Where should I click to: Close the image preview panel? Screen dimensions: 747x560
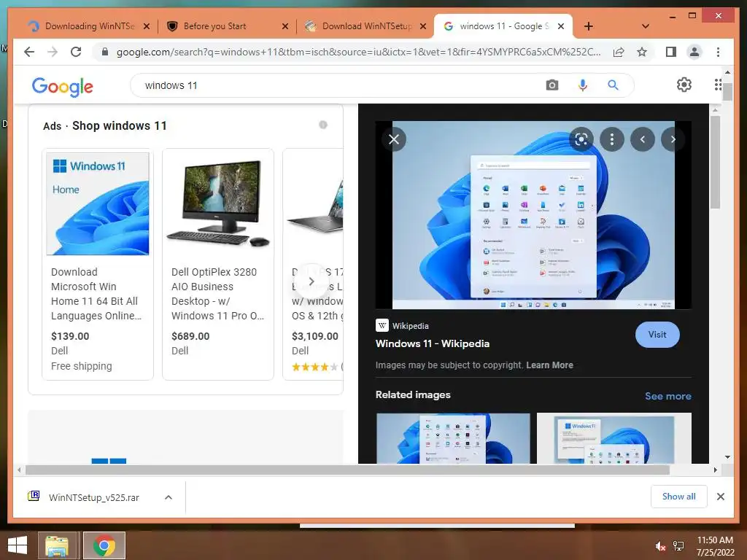[x=394, y=139]
